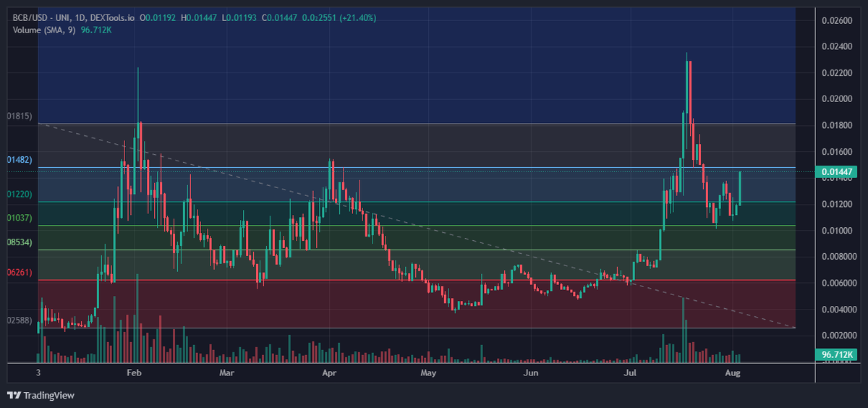Click the 0.01600 price axis label
Viewport: 868px width, 408px height.
pyautogui.click(x=838, y=151)
